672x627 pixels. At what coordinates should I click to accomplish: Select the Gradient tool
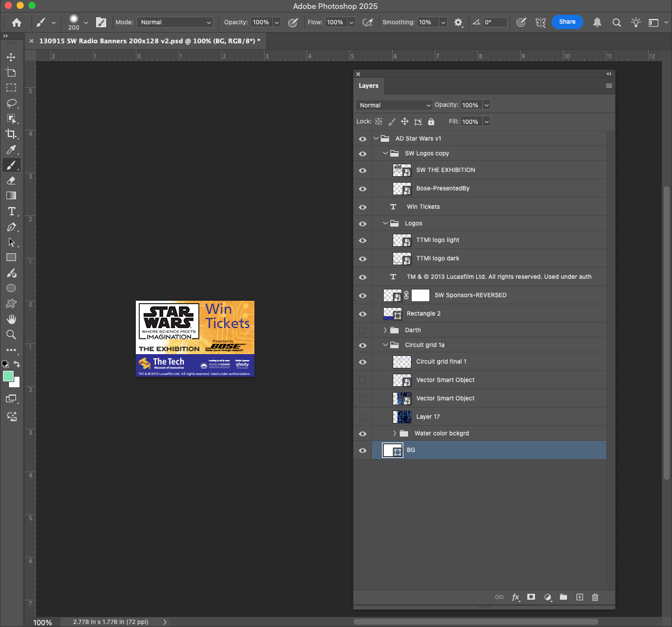click(11, 196)
